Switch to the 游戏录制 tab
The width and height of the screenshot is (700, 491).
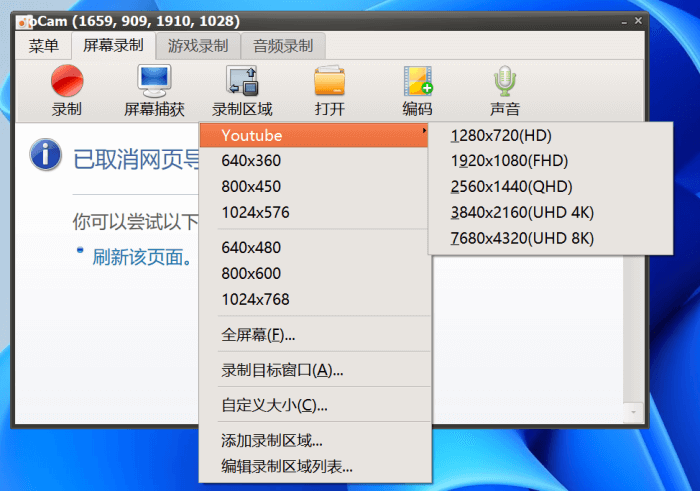pyautogui.click(x=198, y=46)
